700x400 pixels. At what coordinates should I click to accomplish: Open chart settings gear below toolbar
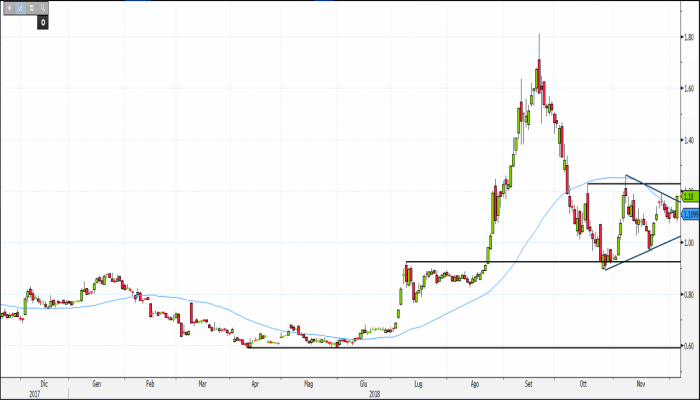coord(43,21)
